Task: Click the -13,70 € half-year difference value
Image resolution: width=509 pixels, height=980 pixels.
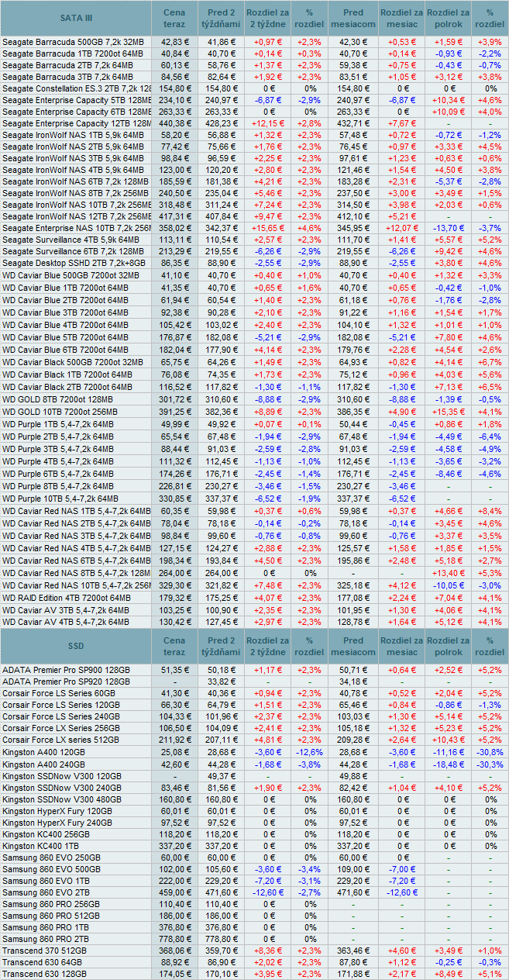Action: (449, 228)
